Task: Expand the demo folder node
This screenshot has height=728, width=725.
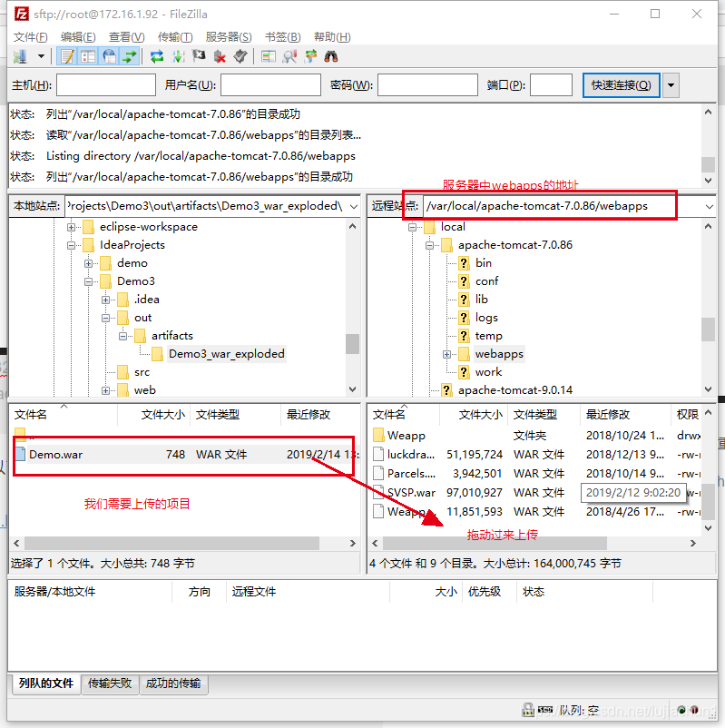Action: [x=88, y=263]
